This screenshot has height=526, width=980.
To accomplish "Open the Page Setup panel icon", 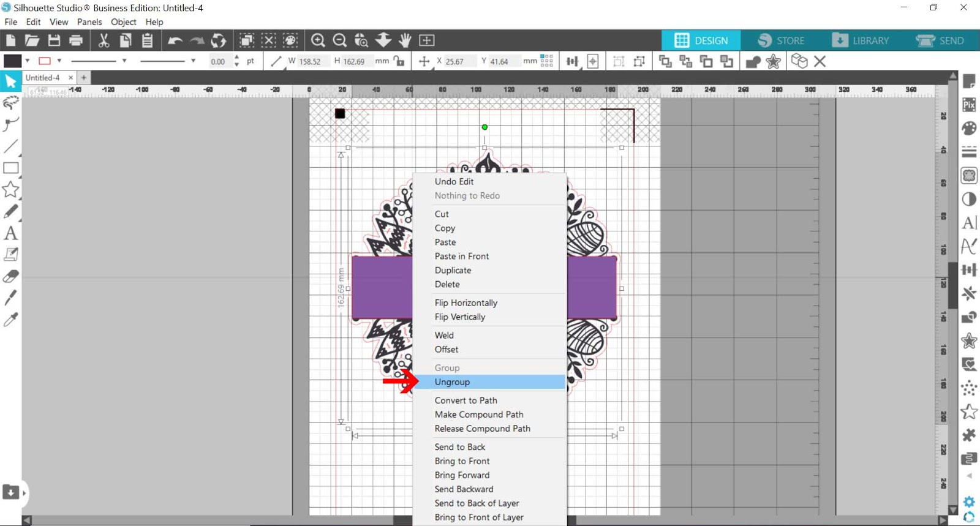I will pyautogui.click(x=969, y=81).
